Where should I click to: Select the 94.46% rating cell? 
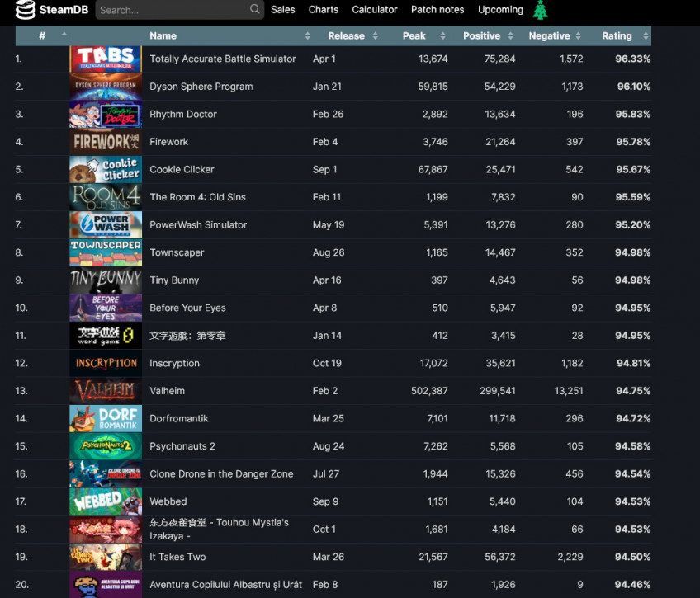(632, 584)
